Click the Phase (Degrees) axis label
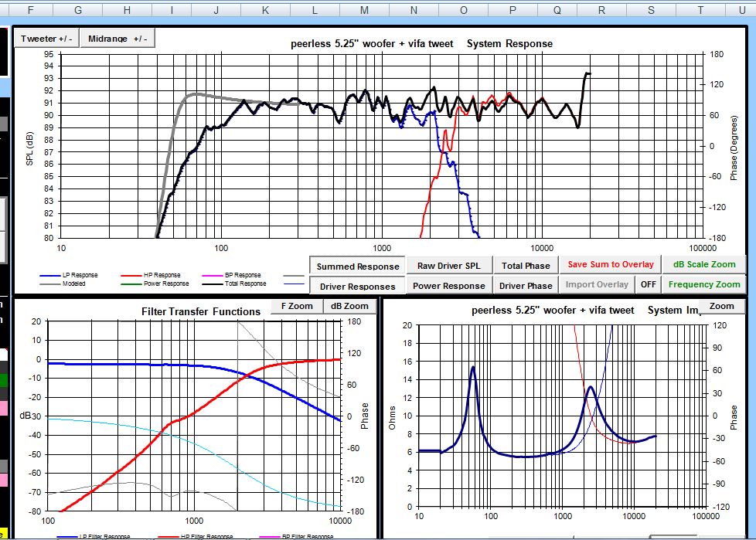Image resolution: width=756 pixels, height=540 pixels. tap(734, 148)
